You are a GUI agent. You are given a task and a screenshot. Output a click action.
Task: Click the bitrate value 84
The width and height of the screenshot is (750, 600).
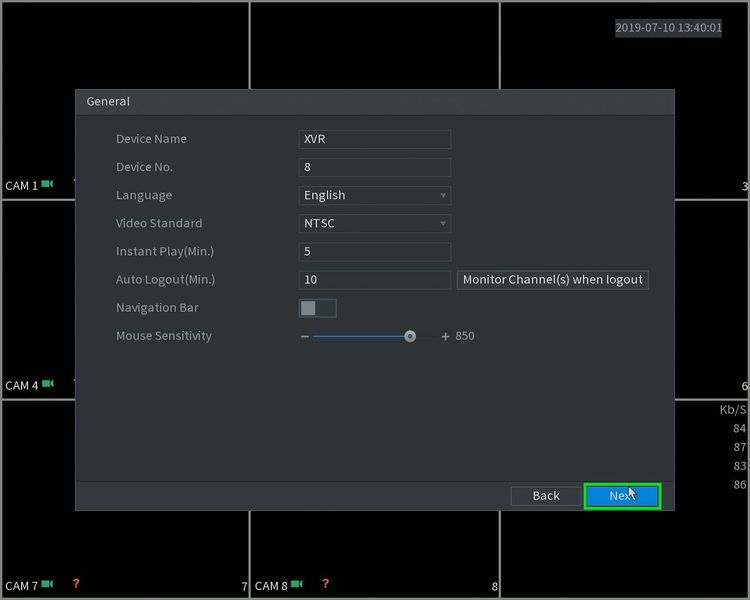click(x=739, y=428)
